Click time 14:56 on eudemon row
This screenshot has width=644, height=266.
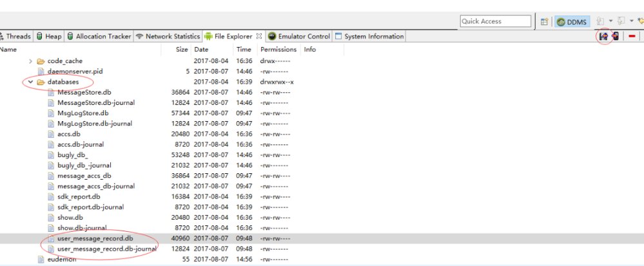coord(244,260)
